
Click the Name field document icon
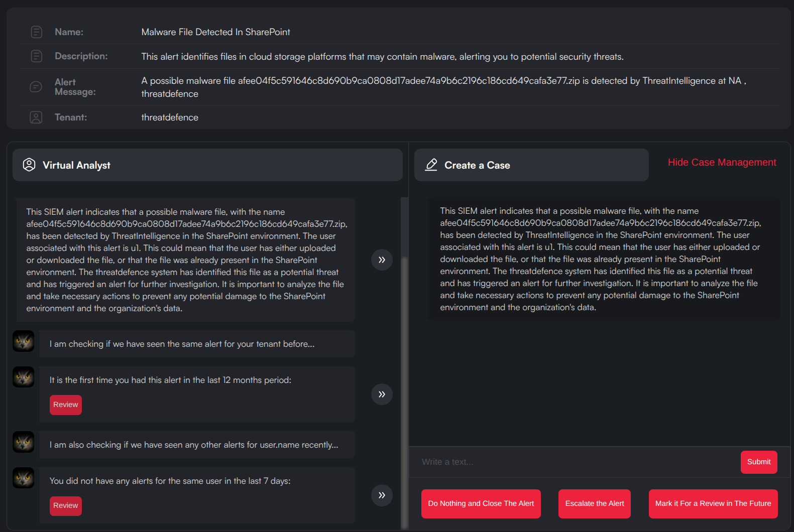[36, 32]
